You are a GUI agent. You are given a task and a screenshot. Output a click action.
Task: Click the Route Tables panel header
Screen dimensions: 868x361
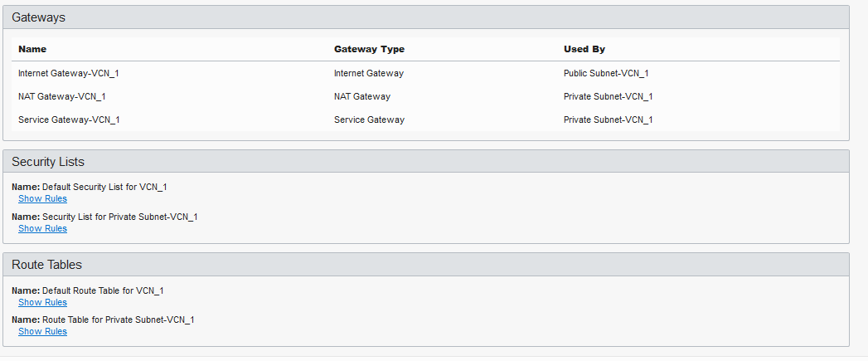(425, 265)
